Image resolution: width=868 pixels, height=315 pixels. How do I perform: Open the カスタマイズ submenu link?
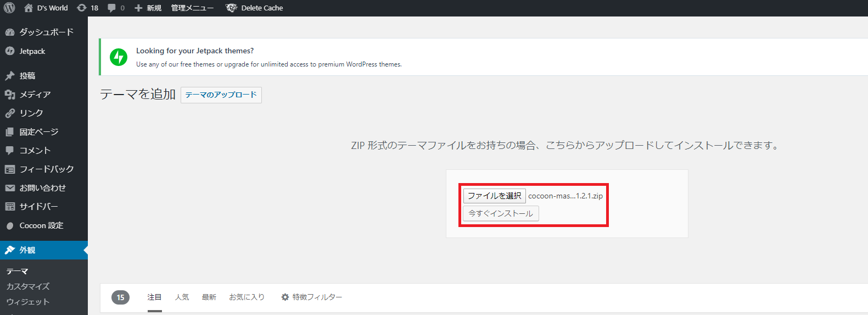(28, 286)
